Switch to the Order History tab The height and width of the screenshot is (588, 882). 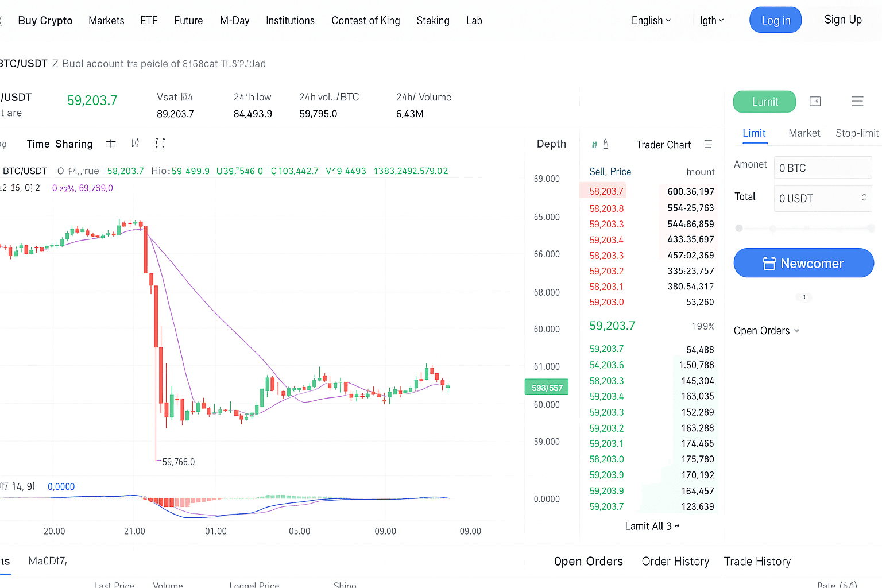[x=675, y=562]
